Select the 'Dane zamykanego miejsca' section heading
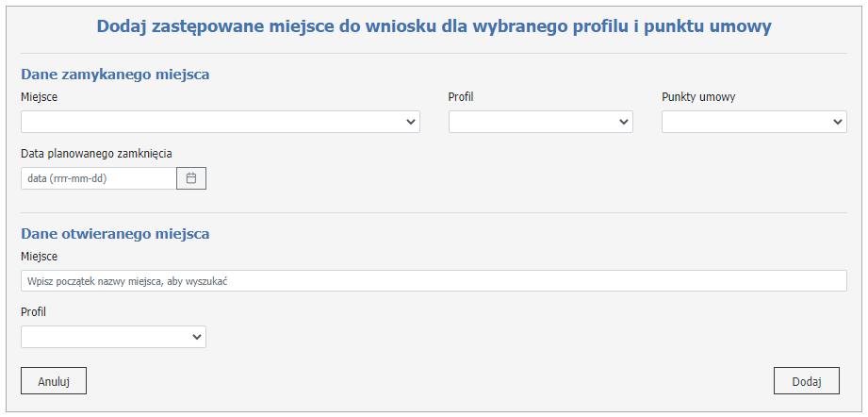Image resolution: width=868 pixels, height=417 pixels. 115,74
